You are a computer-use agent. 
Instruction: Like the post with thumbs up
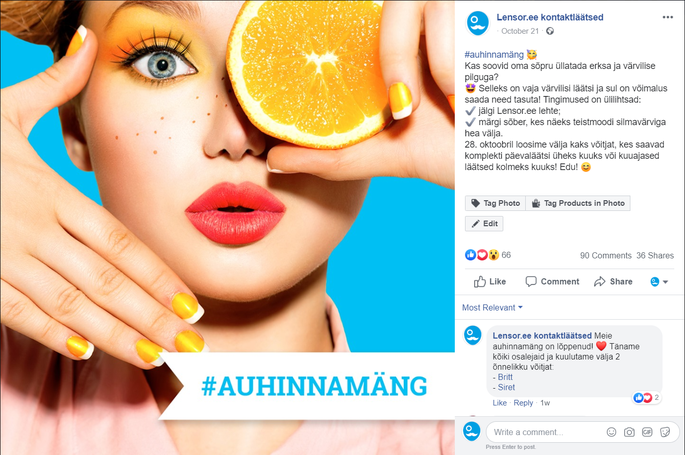490,282
